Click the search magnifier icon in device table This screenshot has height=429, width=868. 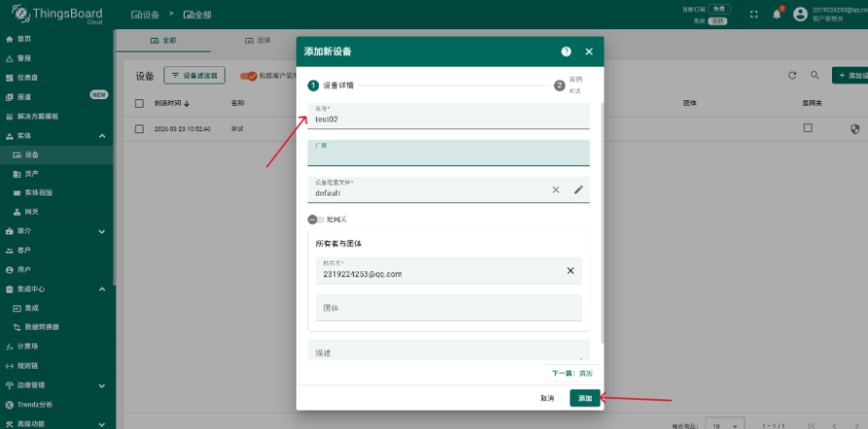tap(815, 75)
